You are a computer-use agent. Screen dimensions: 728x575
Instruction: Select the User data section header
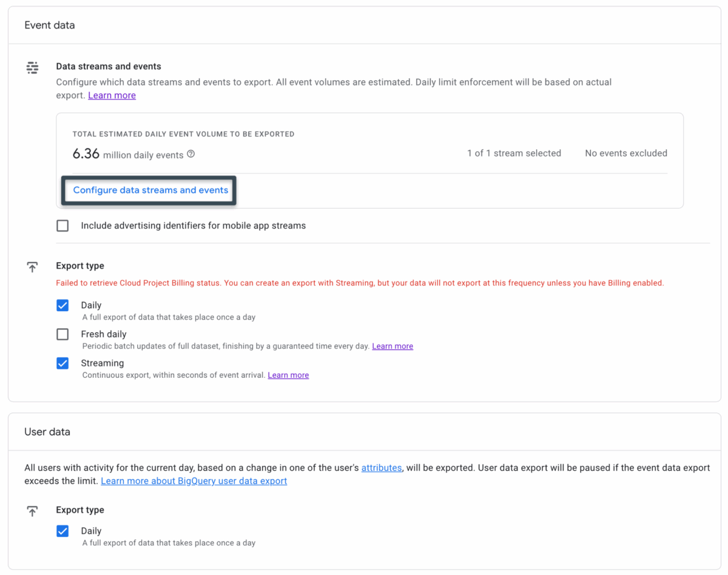pyautogui.click(x=47, y=432)
